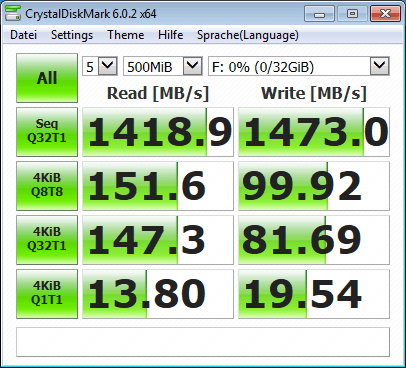406x368 pixels.
Task: Click the 4KiB Q8T8 read value 151.6
Action: 158,186
